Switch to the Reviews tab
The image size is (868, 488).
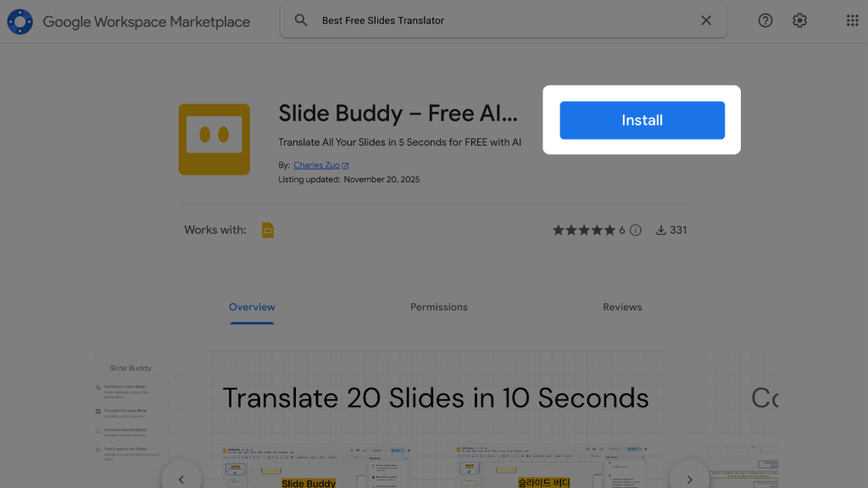(622, 307)
